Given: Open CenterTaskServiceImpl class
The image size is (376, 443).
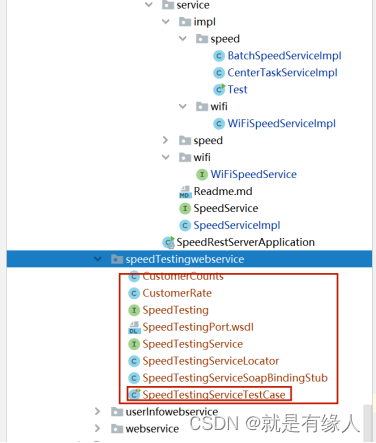Looking at the screenshot, I should click(282, 73).
